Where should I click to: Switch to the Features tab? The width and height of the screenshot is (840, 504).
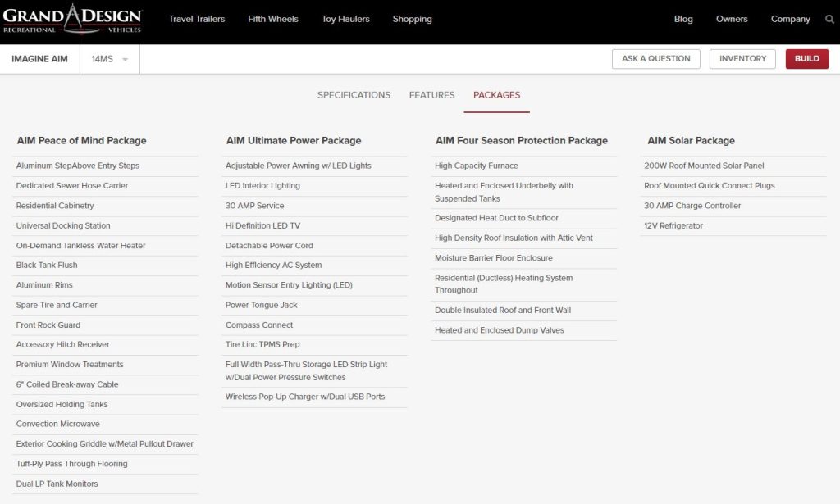click(x=431, y=95)
